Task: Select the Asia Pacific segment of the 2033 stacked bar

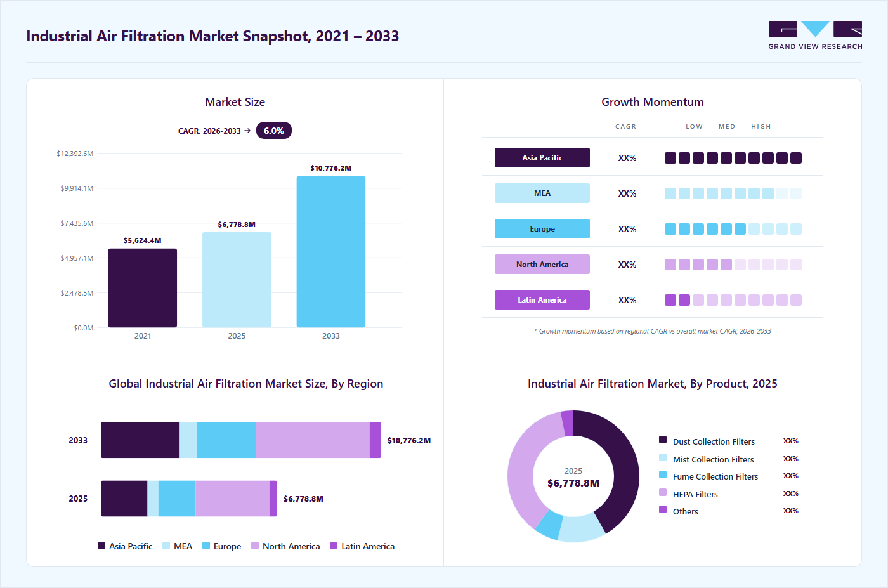Action: pyautogui.click(x=140, y=440)
